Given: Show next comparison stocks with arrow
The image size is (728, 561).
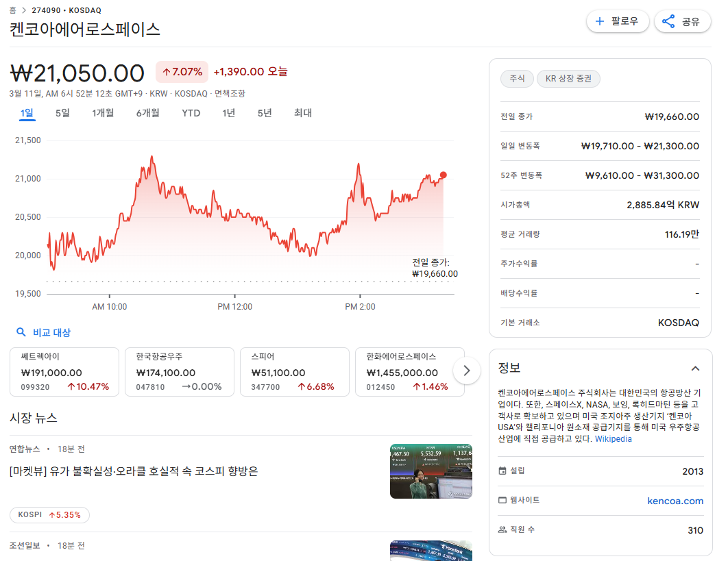Looking at the screenshot, I should pyautogui.click(x=467, y=371).
